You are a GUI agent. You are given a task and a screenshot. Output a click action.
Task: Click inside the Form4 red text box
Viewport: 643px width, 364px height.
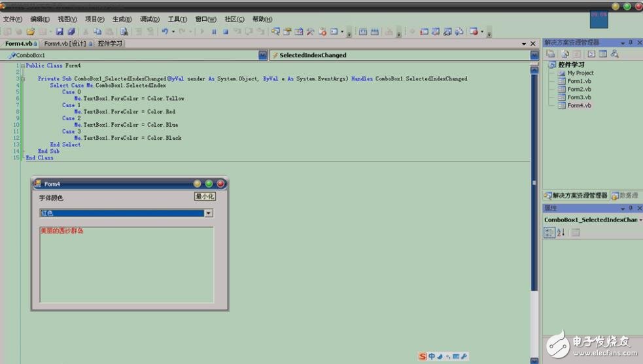pos(126,265)
